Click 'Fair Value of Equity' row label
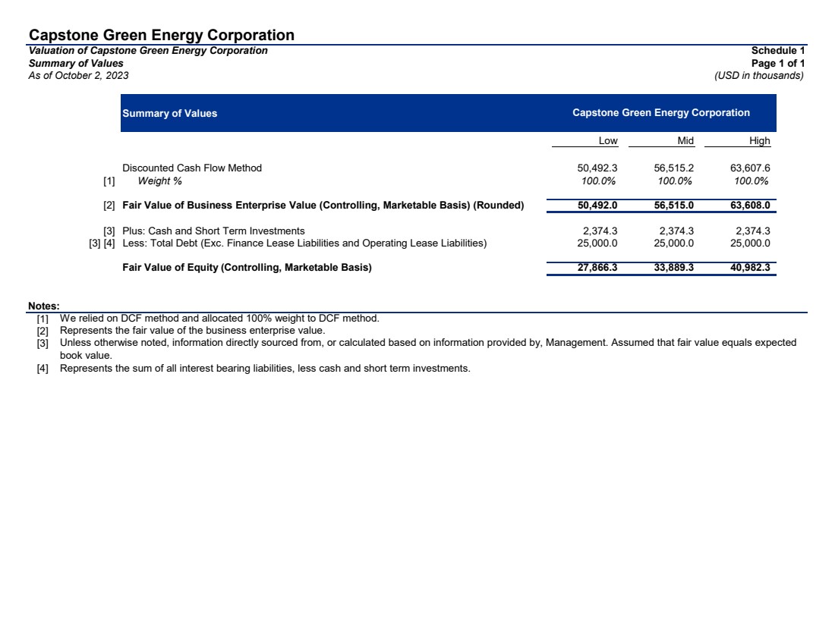This screenshot has height=644, width=835. (x=247, y=267)
